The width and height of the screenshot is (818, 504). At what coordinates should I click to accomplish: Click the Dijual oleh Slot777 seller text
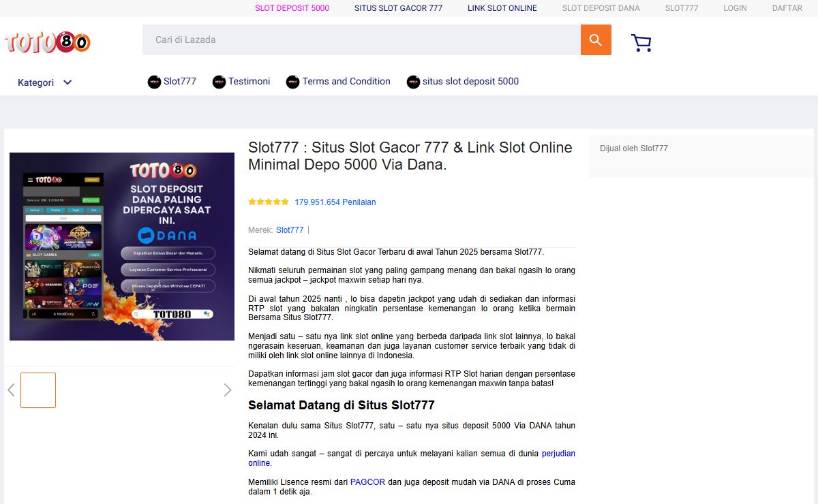point(634,148)
